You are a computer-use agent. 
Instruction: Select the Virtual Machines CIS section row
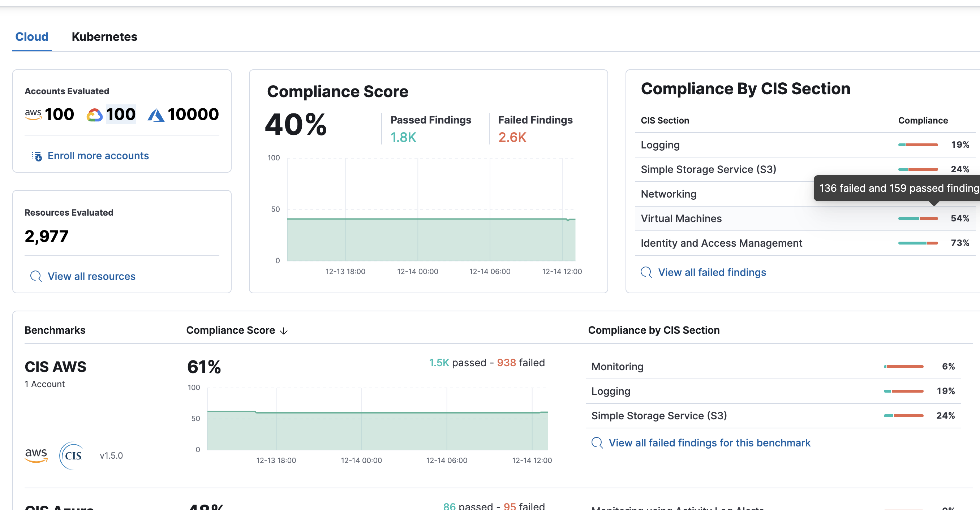click(x=805, y=218)
